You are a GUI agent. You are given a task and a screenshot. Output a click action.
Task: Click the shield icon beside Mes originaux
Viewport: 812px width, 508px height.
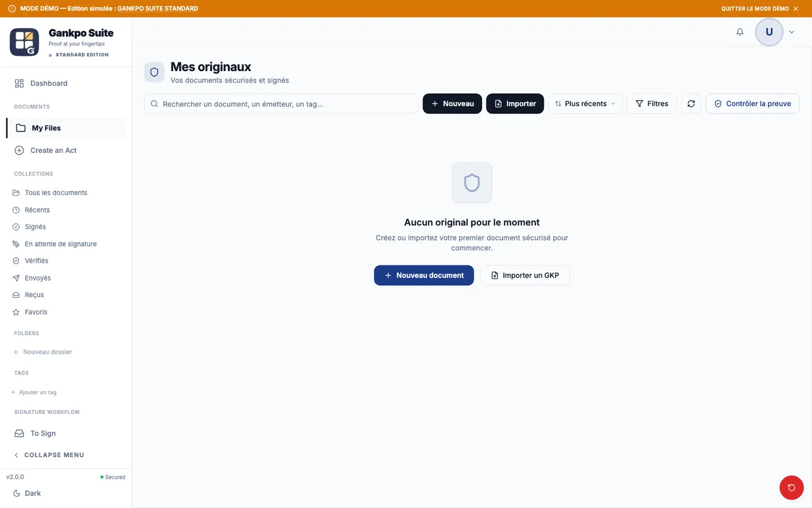tap(154, 72)
